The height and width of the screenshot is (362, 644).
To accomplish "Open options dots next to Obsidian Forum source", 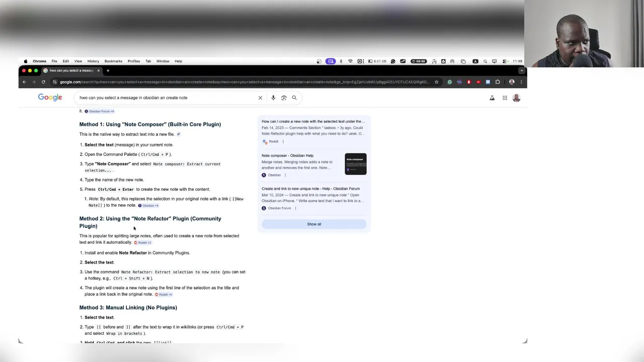I will point(295,208).
